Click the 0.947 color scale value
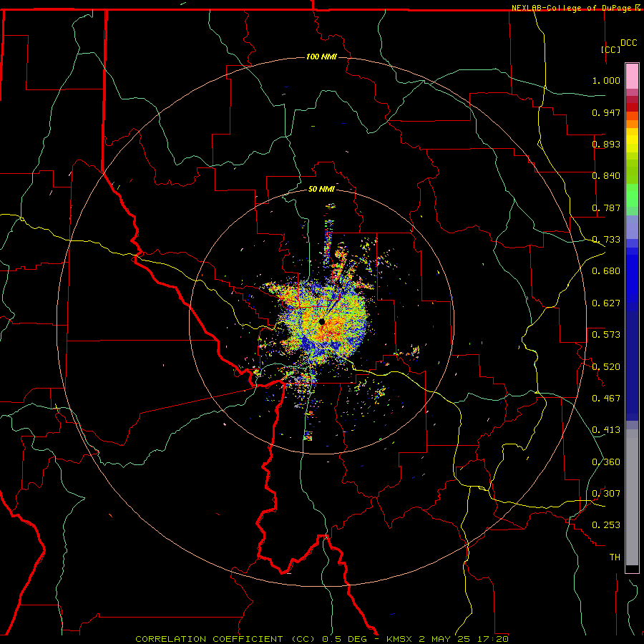This screenshot has height=644, width=644. point(606,112)
